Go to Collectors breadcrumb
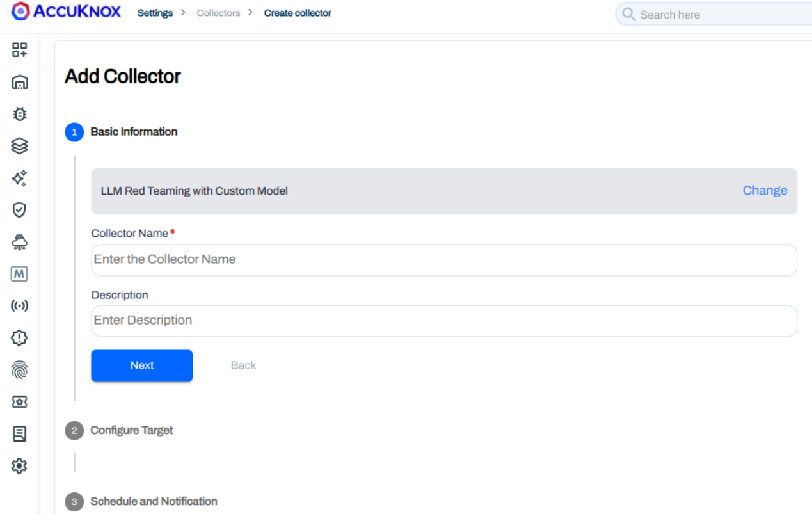 (218, 13)
